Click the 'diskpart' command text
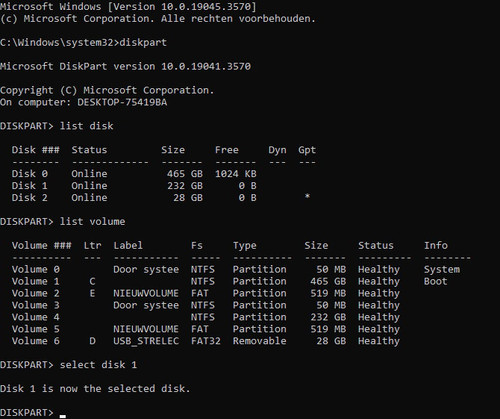This screenshot has width=500, height=419. (x=143, y=43)
